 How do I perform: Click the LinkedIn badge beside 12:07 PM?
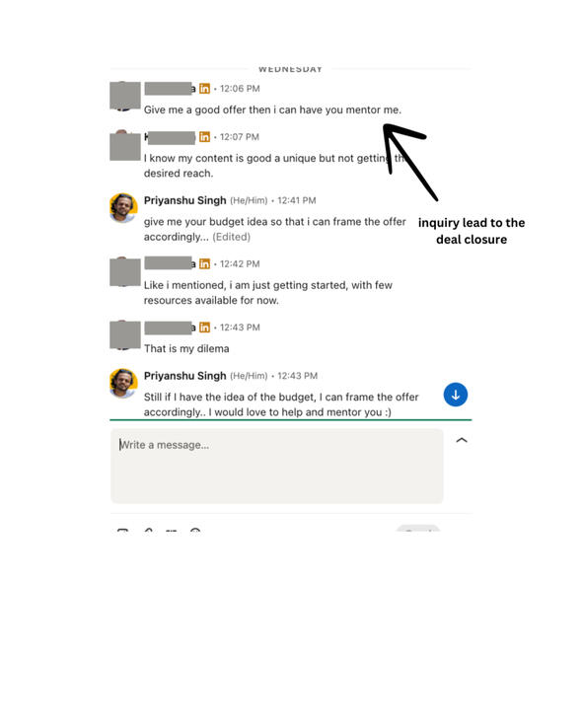(204, 136)
